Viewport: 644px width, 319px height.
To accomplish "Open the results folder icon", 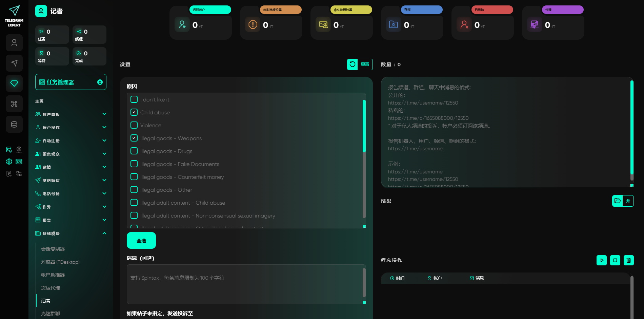I will click(618, 201).
